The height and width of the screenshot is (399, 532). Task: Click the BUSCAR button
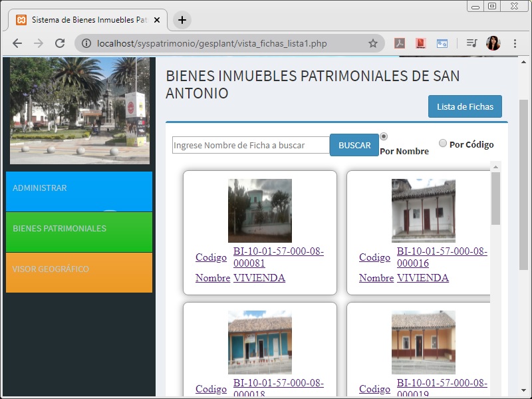click(354, 145)
